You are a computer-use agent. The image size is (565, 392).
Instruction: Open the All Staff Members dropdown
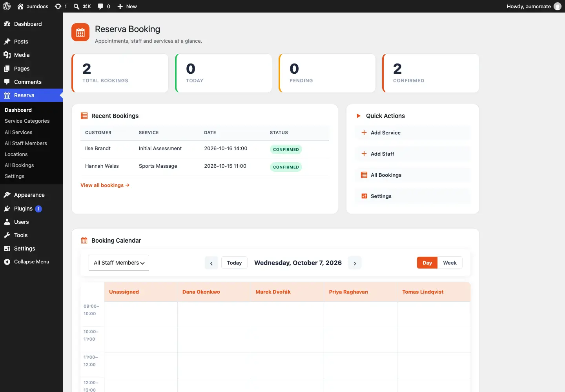click(x=119, y=263)
